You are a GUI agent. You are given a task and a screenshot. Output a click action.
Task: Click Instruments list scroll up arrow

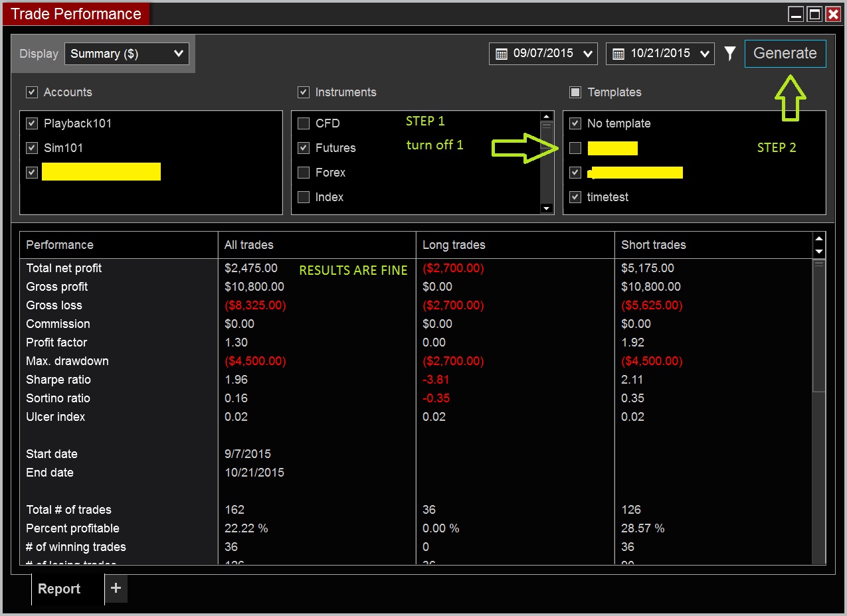(547, 116)
